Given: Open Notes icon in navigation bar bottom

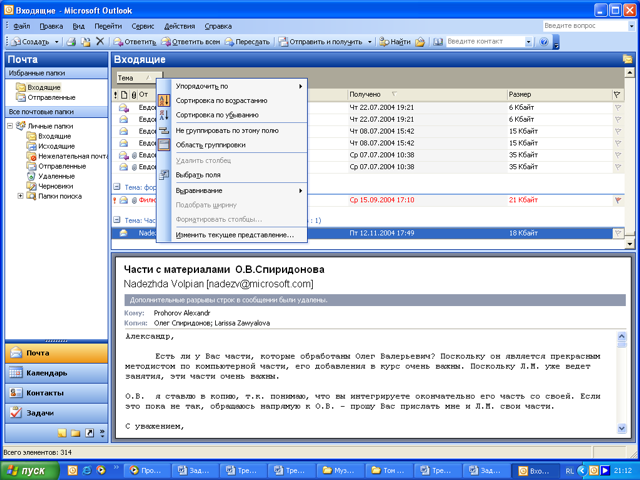Looking at the screenshot, I should [62, 433].
